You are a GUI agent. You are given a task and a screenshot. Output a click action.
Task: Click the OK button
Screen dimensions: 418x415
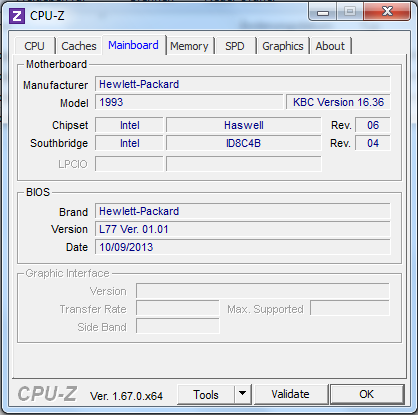pos(367,394)
